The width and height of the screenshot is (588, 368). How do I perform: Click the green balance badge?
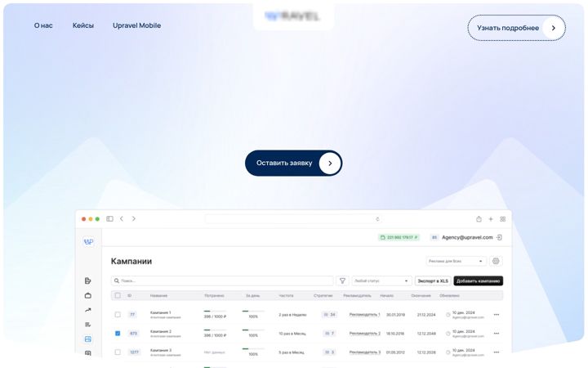pos(399,237)
